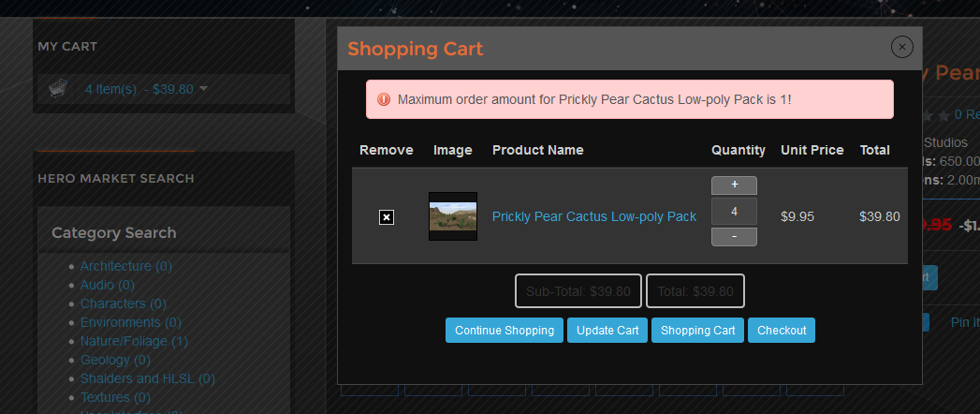Screen dimensions: 980x414
Task: Click the red error alert icon
Action: [x=384, y=99]
